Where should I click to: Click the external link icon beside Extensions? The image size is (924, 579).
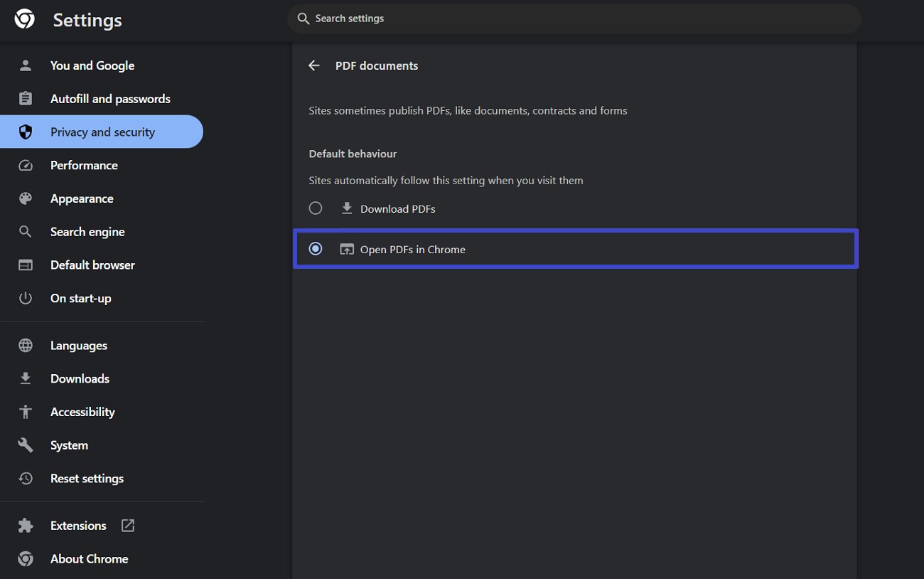[128, 526]
